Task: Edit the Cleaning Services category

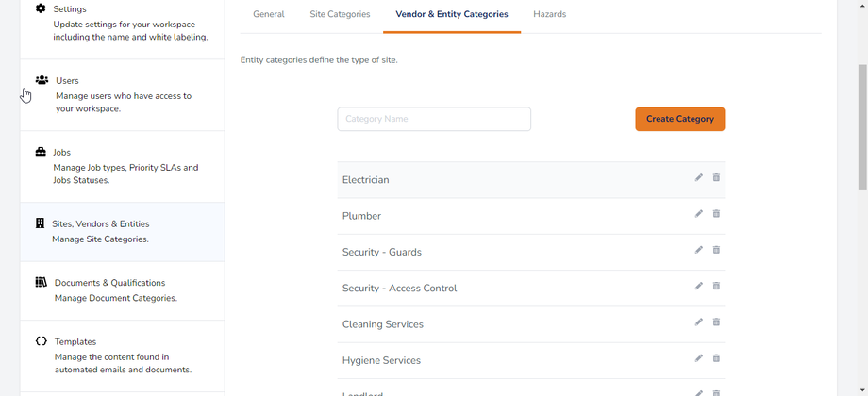Action: click(x=699, y=322)
